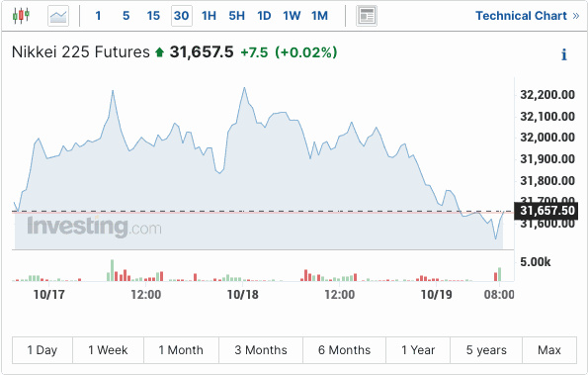588x375 pixels.
Task: Choose the 1 Day range
Action: pyautogui.click(x=42, y=350)
